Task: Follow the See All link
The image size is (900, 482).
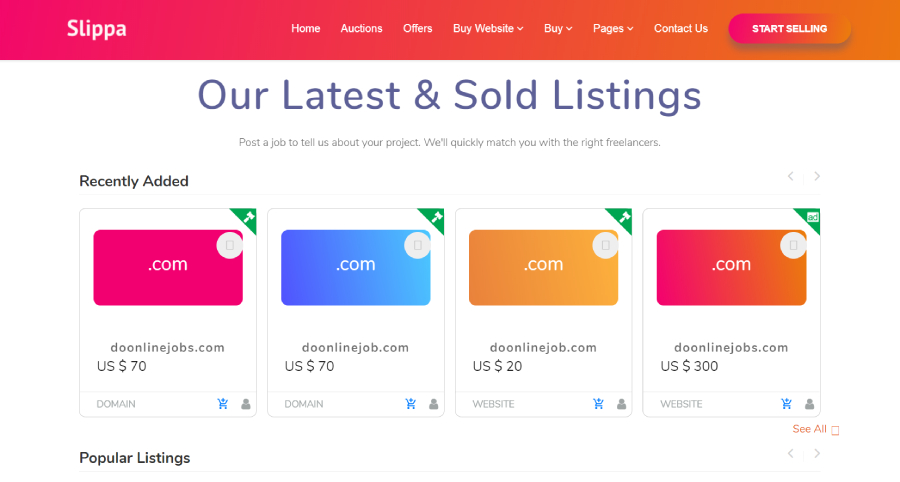Action: (x=810, y=429)
